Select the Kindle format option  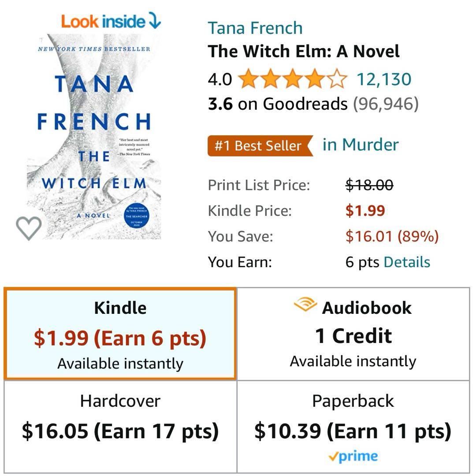[120, 334]
